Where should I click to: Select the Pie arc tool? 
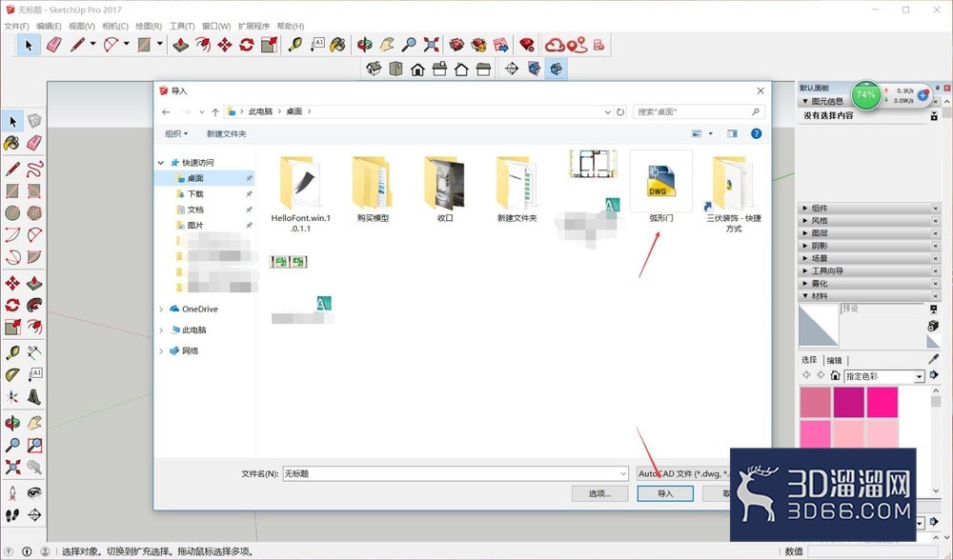34,256
